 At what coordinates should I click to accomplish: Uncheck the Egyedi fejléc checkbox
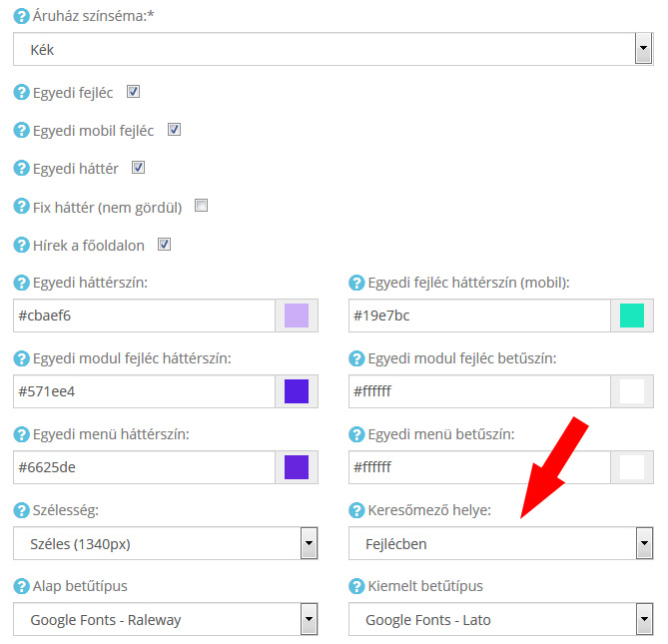point(133,92)
